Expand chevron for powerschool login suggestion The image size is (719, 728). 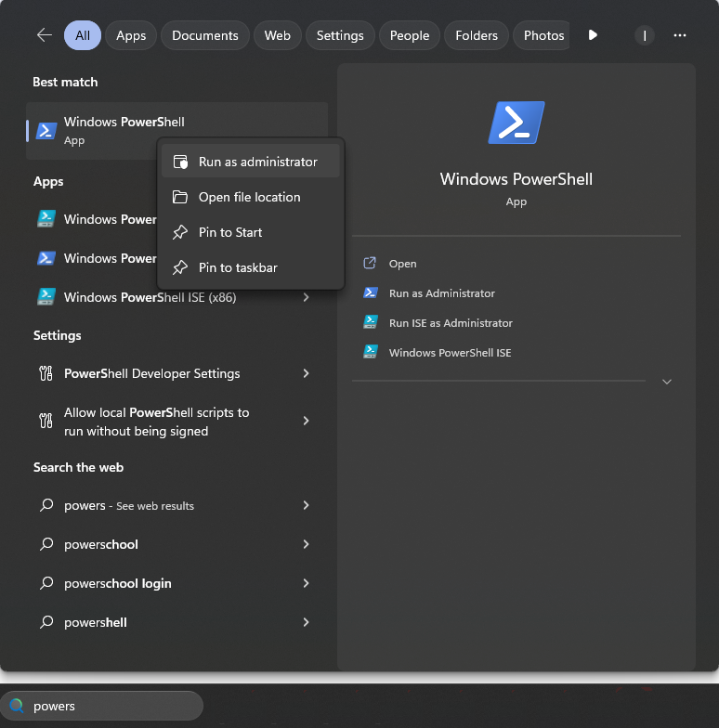[x=306, y=583]
